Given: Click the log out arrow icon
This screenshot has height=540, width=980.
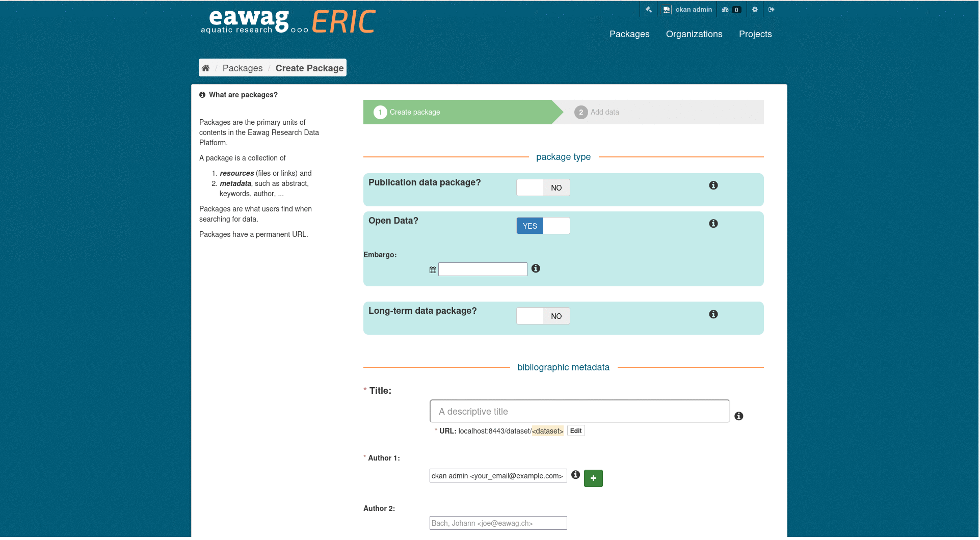Looking at the screenshot, I should (x=772, y=10).
